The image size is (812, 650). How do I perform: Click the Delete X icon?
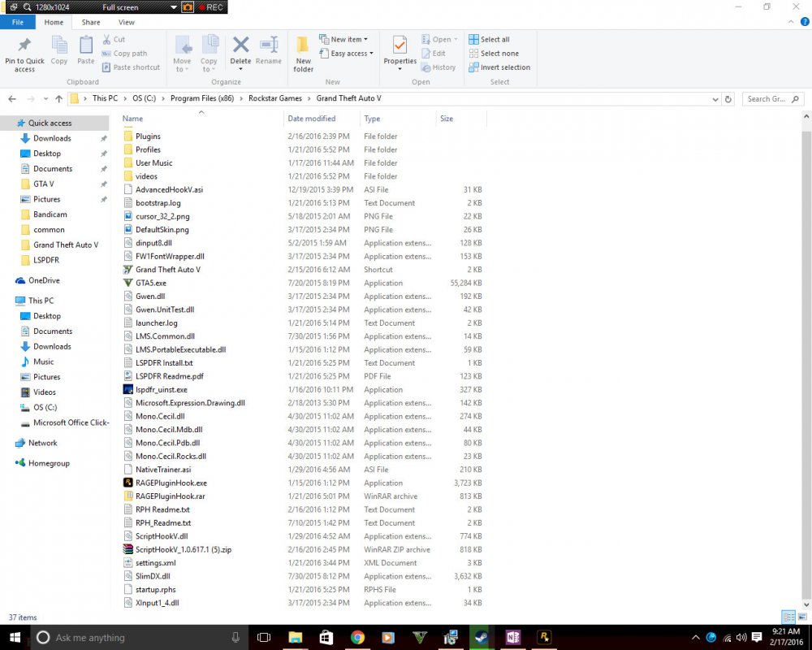pyautogui.click(x=241, y=45)
